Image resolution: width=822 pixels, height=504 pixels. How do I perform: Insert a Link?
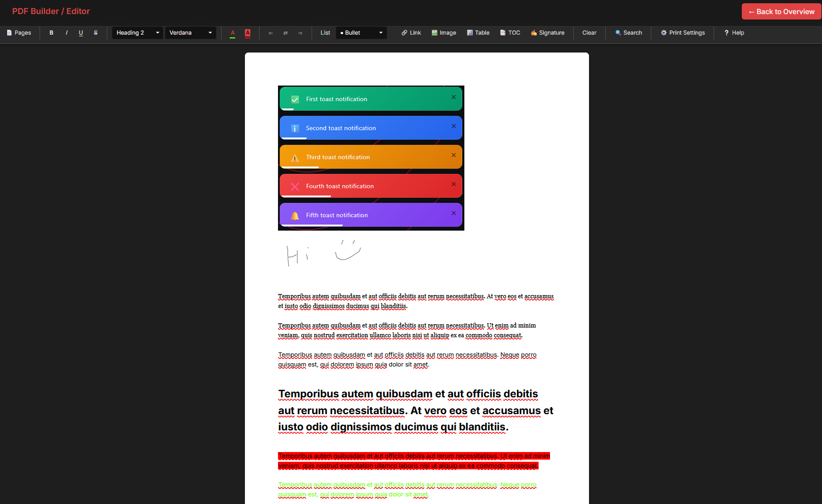point(411,33)
